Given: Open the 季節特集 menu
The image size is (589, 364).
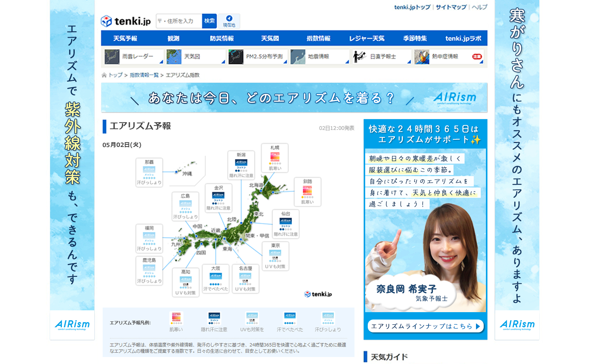Looking at the screenshot, I should click(415, 38).
